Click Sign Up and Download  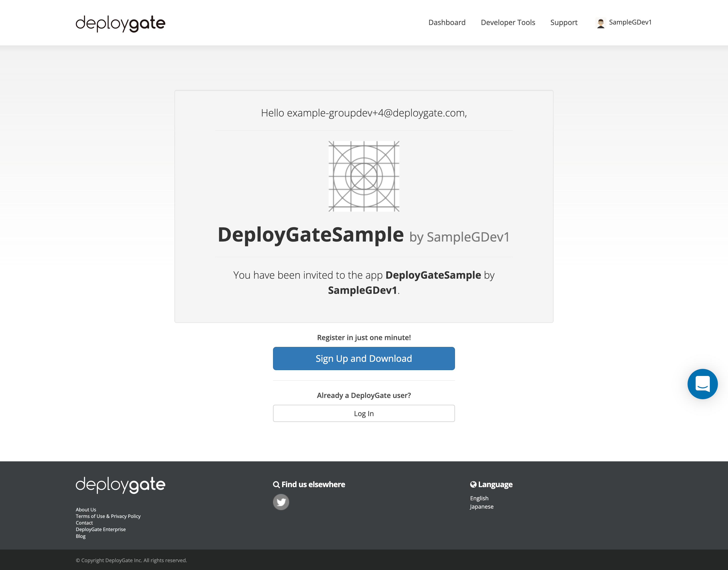click(363, 358)
